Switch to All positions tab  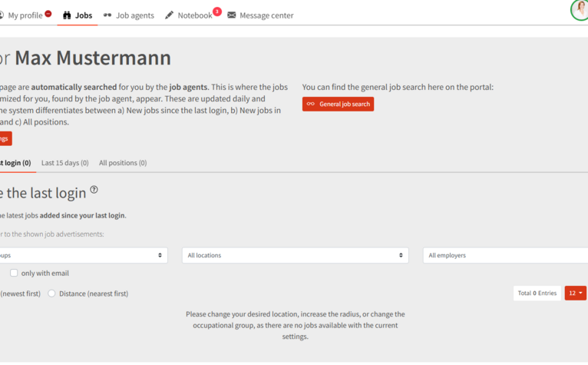pyautogui.click(x=123, y=163)
